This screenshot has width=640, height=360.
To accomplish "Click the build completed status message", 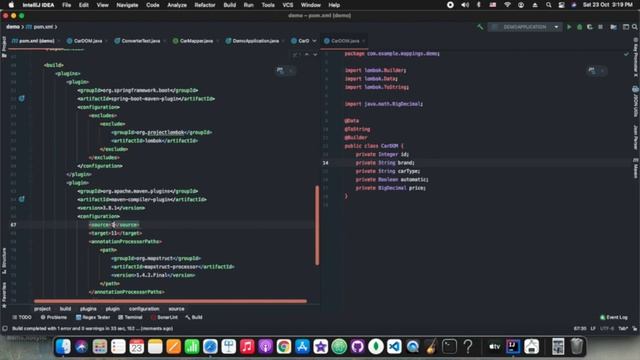I will tap(93, 328).
